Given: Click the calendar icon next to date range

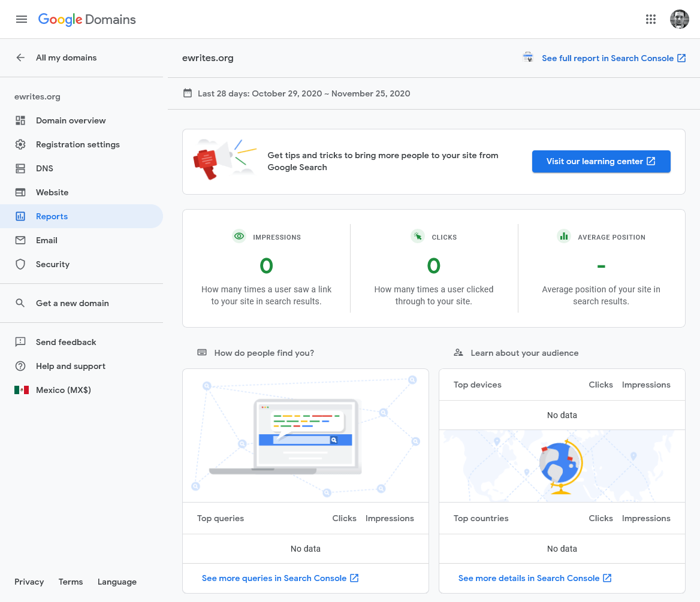Looking at the screenshot, I should (x=188, y=93).
